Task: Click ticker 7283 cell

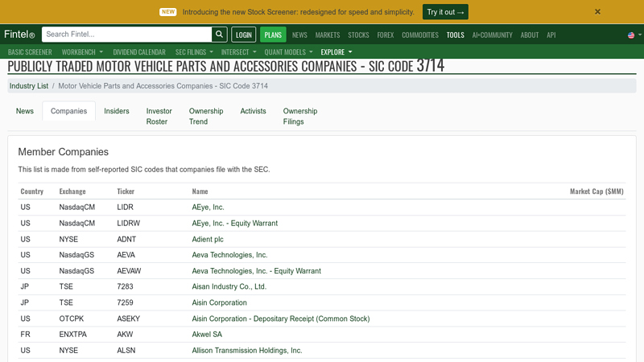Action: tap(125, 286)
